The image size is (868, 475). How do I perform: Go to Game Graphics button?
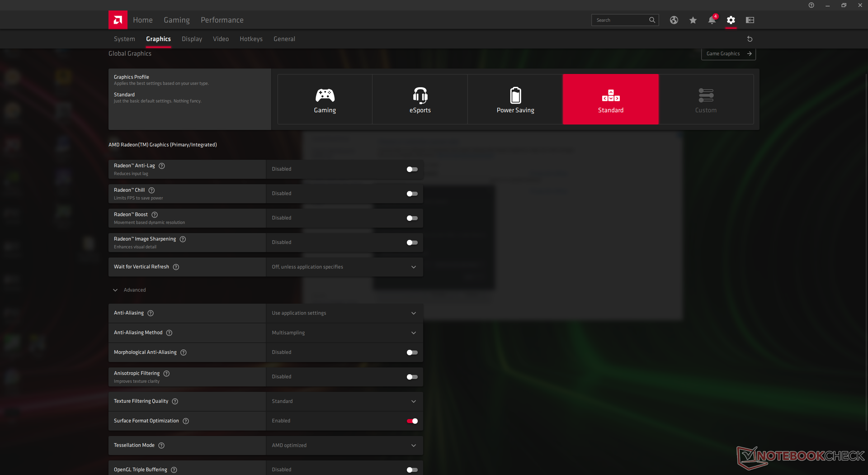728,54
